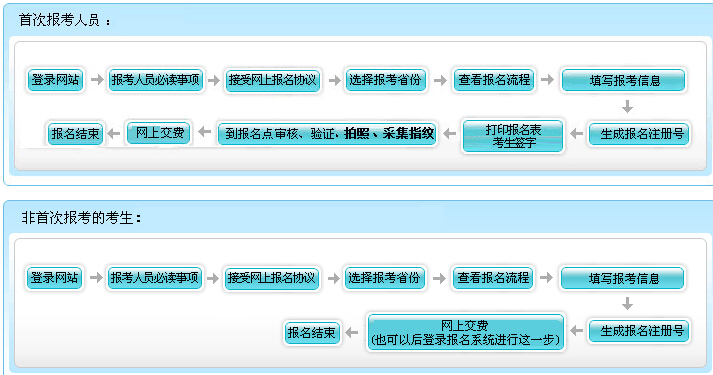Screen dimensions: 713x375
Task: Open 查看报名流程 in the 首次报考人员 flow
Action: [x=494, y=80]
